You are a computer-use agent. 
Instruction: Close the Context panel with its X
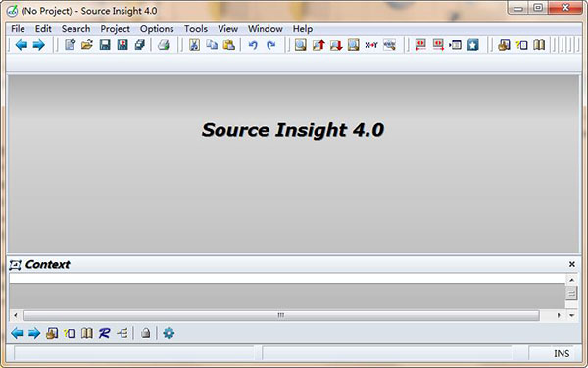pyautogui.click(x=572, y=264)
